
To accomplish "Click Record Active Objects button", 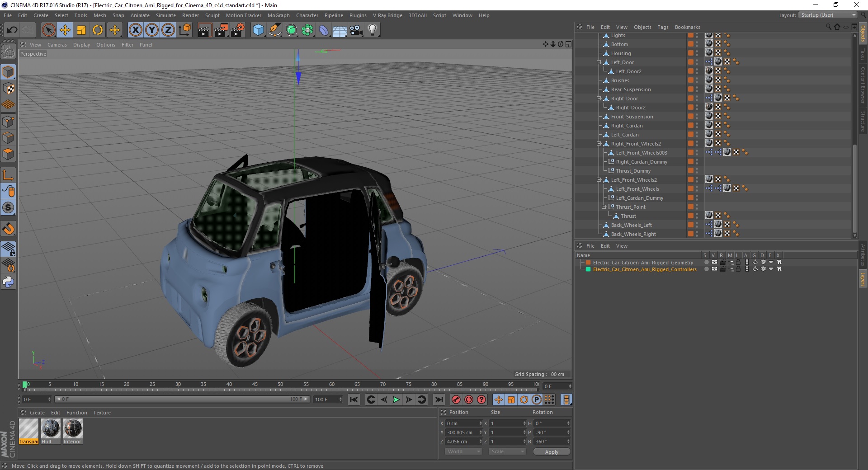I will [x=456, y=399].
